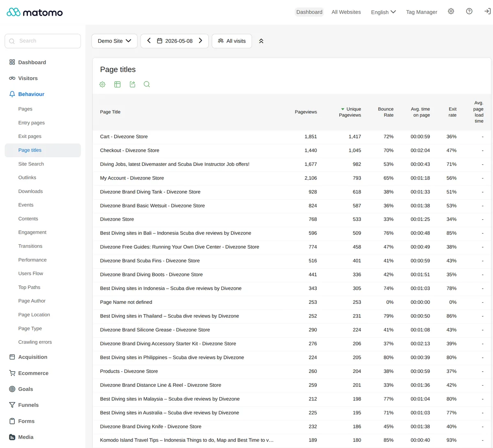493x448 pixels.
Task: Sort table by Bounce Rate header
Action: click(386, 112)
